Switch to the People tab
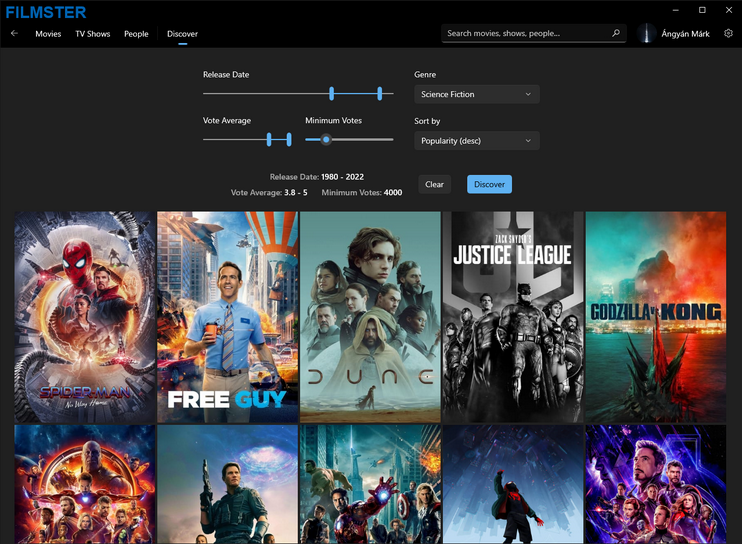The width and height of the screenshot is (742, 544). click(x=136, y=34)
